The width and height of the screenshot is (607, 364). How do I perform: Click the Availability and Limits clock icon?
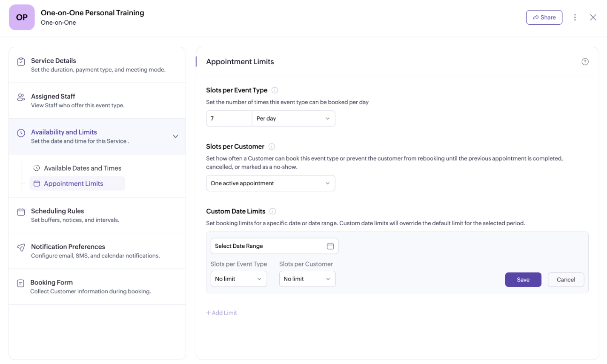21,133
